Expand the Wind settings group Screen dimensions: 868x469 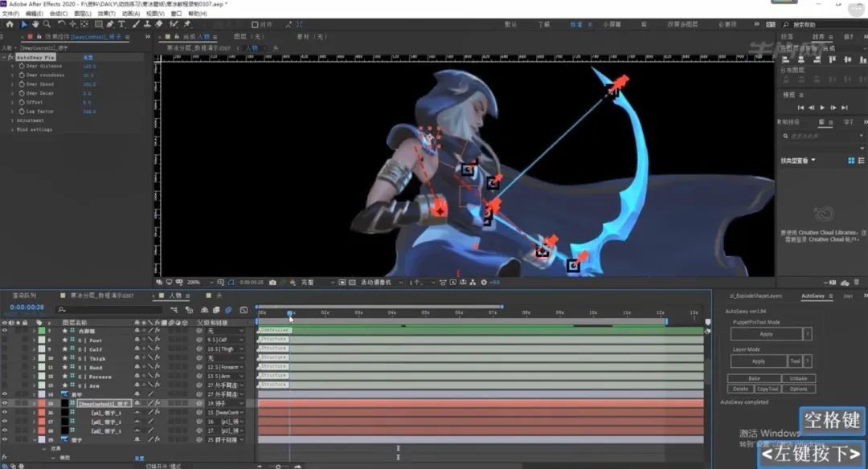click(x=12, y=129)
